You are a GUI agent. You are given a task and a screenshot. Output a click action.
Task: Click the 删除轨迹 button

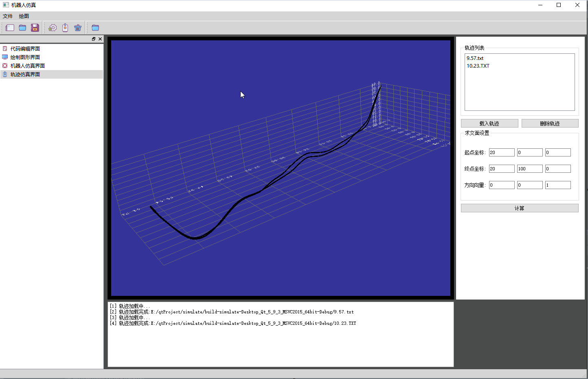550,123
